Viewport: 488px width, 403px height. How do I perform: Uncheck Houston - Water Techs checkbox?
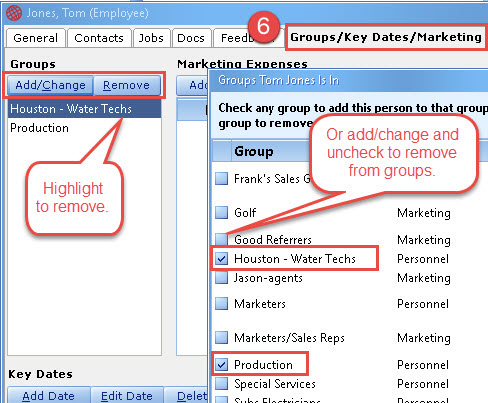pos(221,259)
